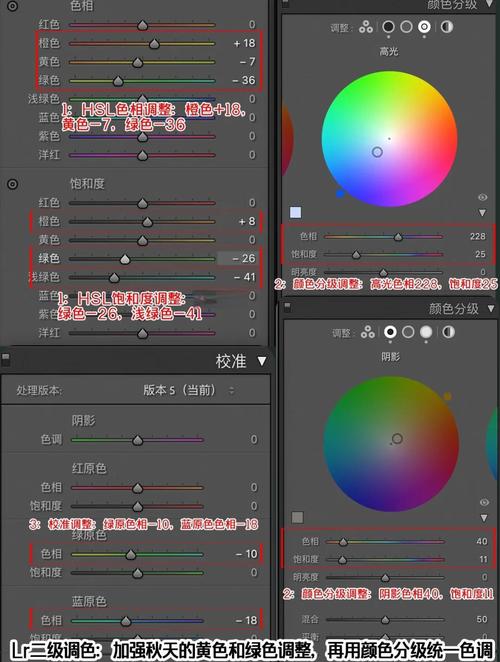Adjust shadows 明亮度 slider
The width and height of the screenshot is (500, 662).
385,577
